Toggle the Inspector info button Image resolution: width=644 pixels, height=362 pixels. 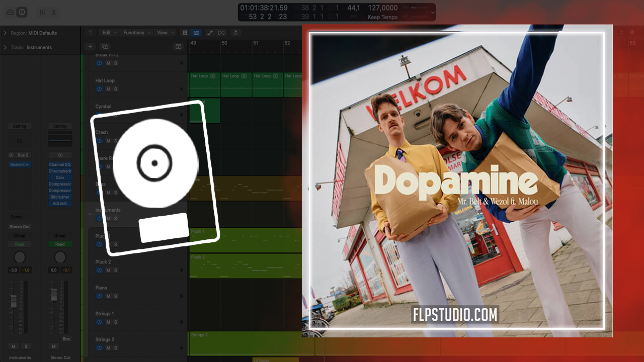pyautogui.click(x=22, y=12)
